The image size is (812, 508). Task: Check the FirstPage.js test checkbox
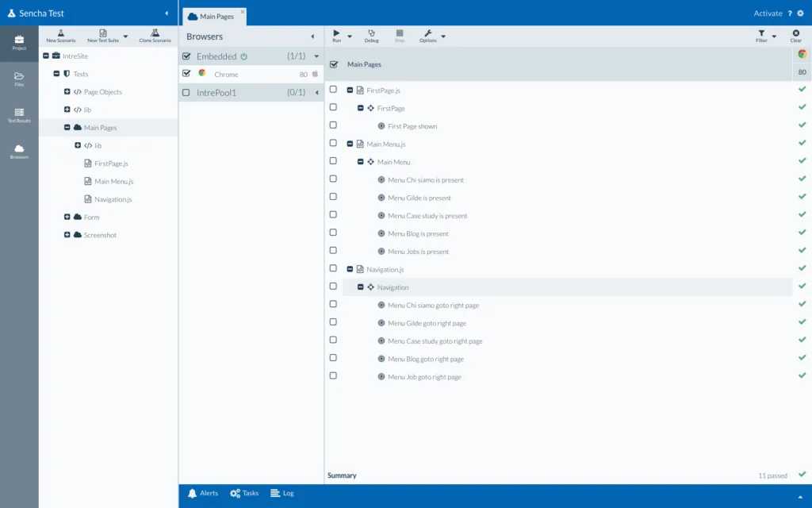pos(333,90)
